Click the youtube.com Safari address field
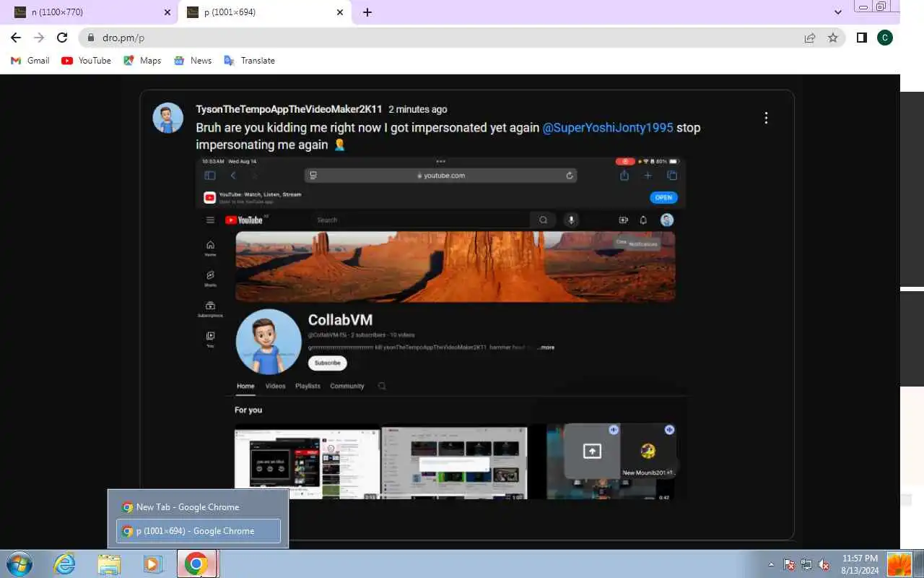This screenshot has width=924, height=578. (x=440, y=176)
